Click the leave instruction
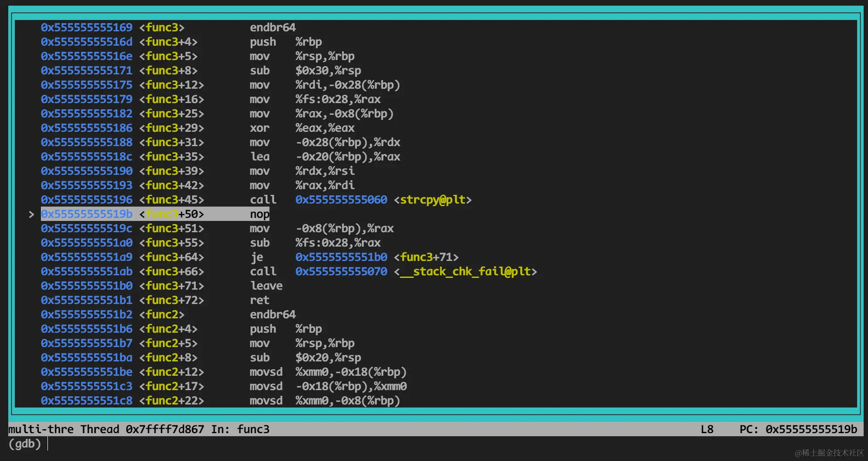 click(266, 286)
